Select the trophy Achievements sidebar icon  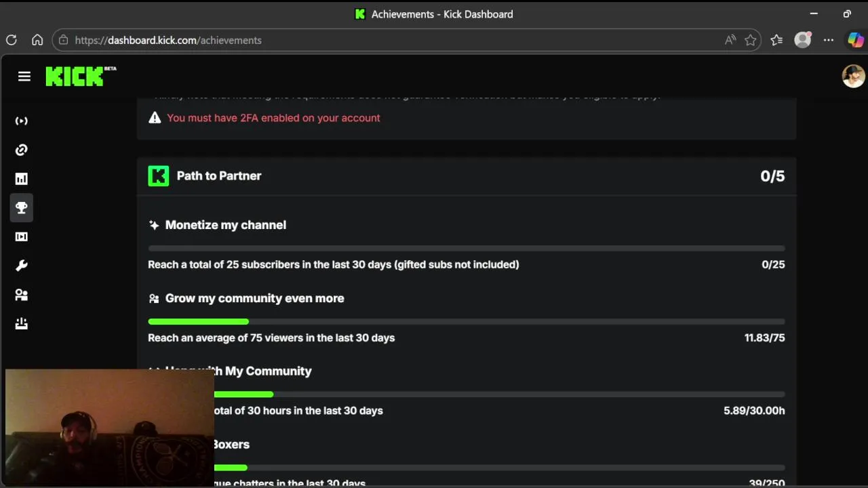pos(22,208)
